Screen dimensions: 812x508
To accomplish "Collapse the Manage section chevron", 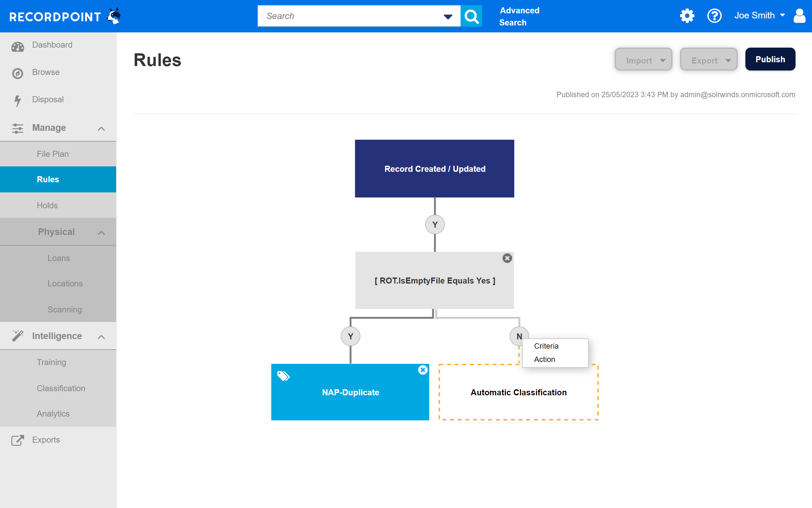I will point(101,129).
